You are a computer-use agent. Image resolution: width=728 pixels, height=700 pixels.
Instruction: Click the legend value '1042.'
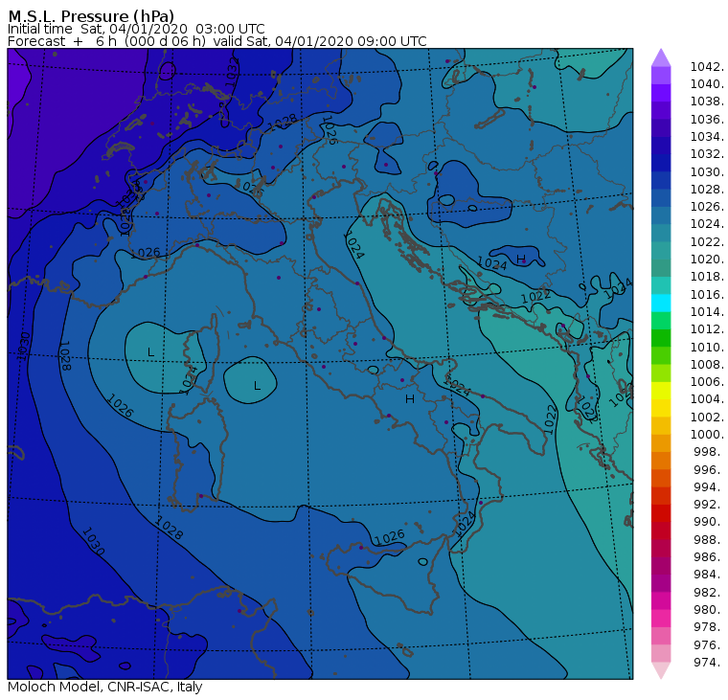click(707, 67)
